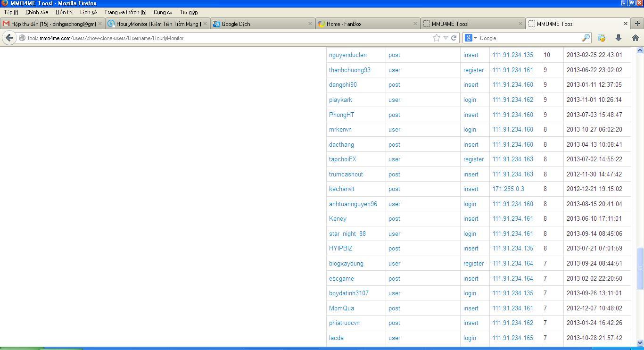644x350 pixels.
Task: Select timestamp 2012-12-21 19:15:02
Action: tap(594, 189)
